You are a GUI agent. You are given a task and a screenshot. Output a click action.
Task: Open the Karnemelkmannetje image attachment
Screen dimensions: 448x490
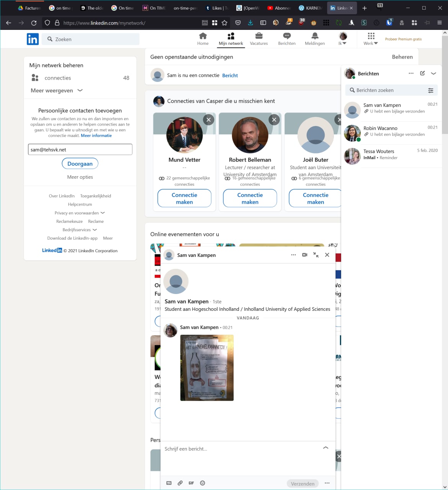point(207,368)
